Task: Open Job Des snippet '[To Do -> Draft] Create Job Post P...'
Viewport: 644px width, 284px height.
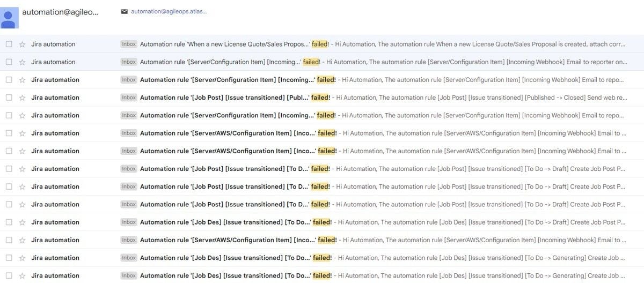Action: point(575,222)
